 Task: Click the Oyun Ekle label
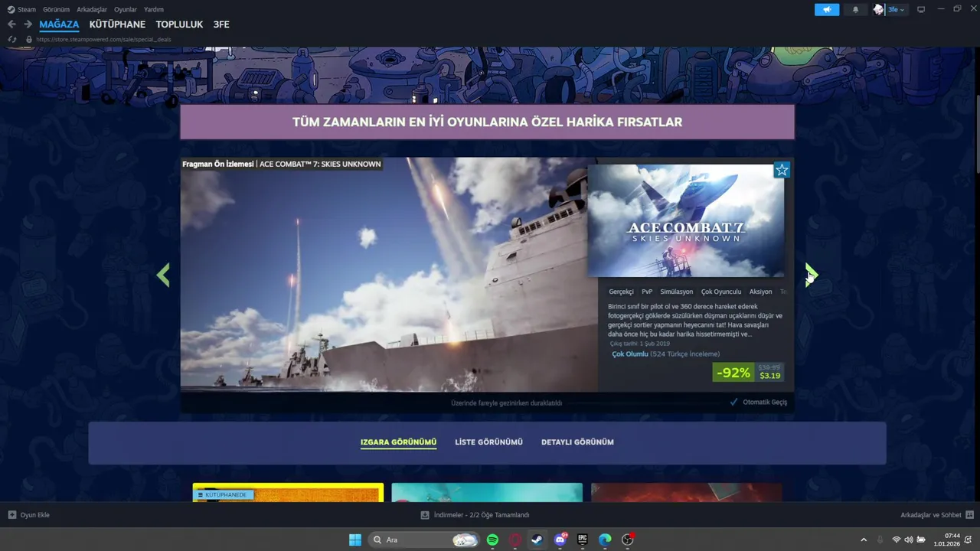pyautogui.click(x=35, y=515)
